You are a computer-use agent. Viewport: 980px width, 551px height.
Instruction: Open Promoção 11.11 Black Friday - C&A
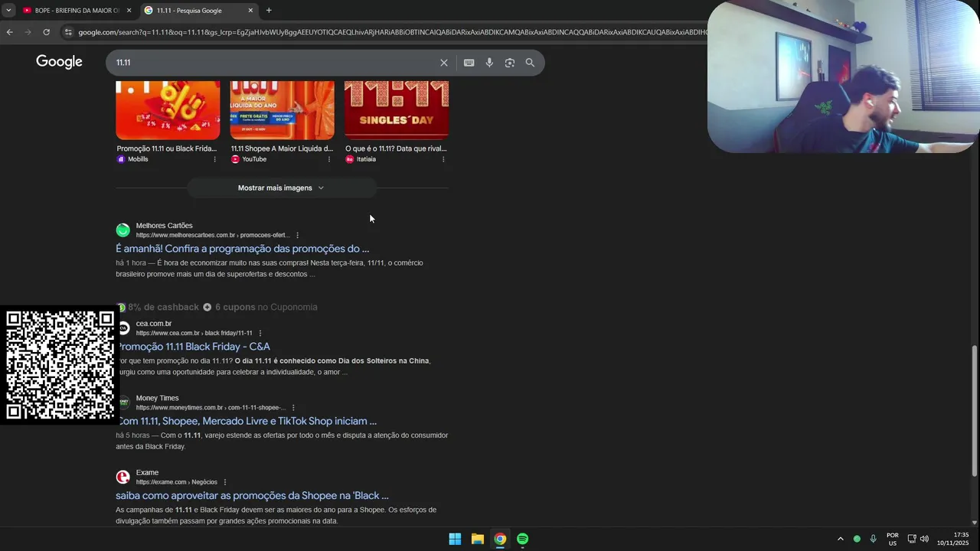194,347
